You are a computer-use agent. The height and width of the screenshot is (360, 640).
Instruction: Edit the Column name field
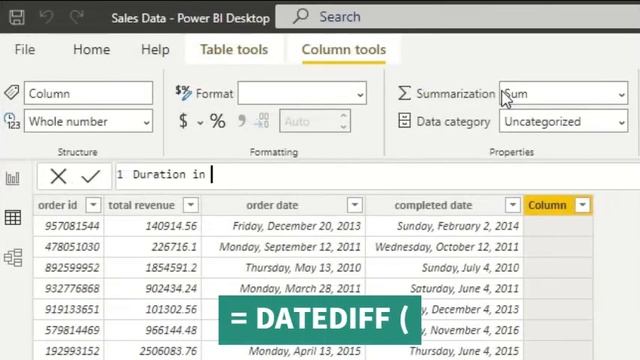pyautogui.click(x=89, y=93)
